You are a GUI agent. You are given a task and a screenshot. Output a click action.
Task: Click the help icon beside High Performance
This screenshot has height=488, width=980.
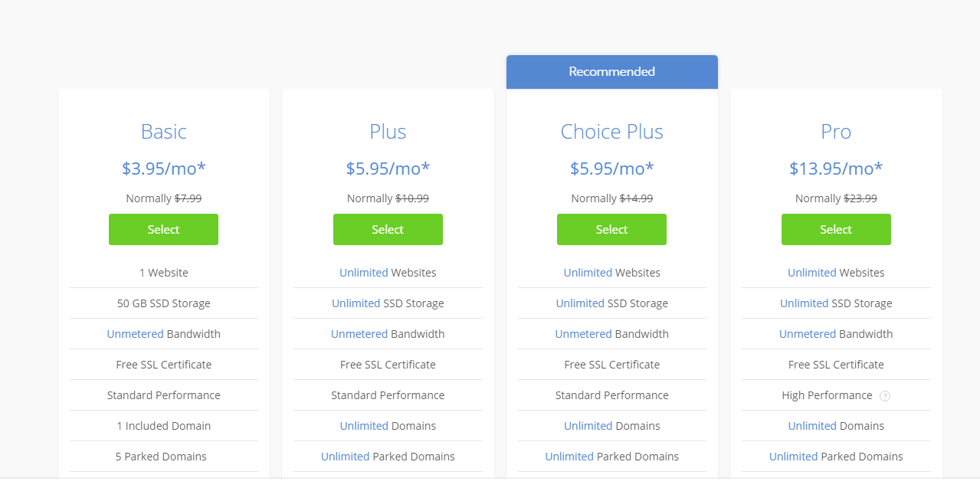[885, 396]
